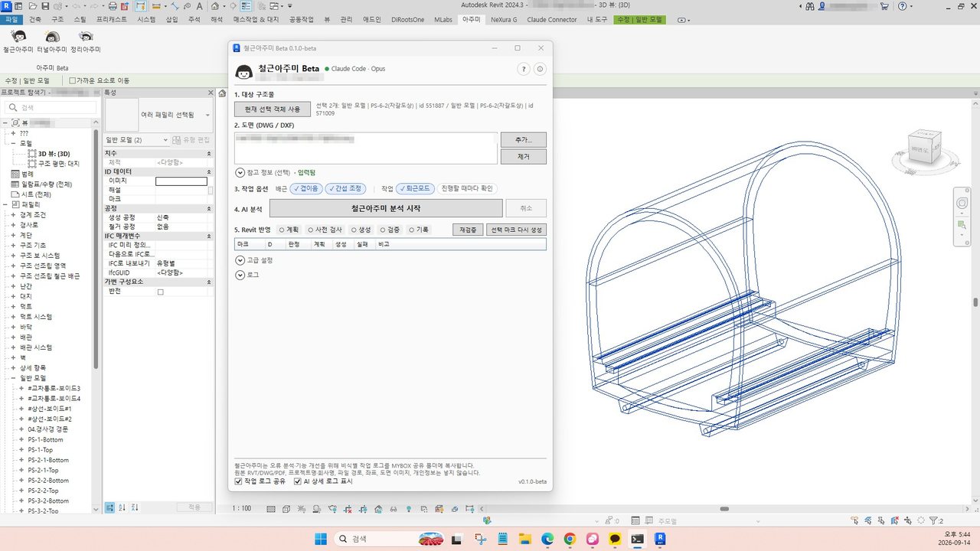Click the Revit application logo icon
This screenshot has height=551, width=980.
(x=7, y=5)
